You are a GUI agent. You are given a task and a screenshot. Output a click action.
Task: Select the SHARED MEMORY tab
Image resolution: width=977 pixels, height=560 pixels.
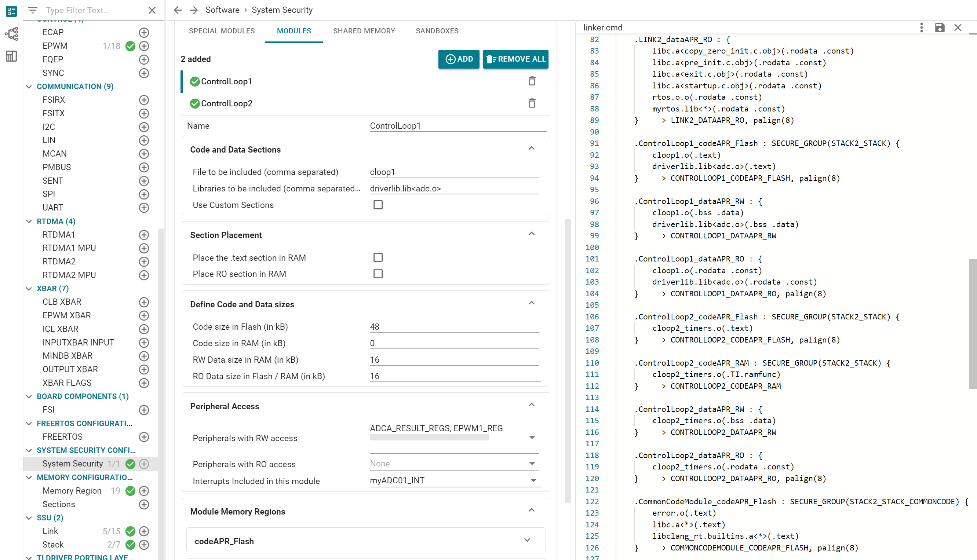pos(364,31)
